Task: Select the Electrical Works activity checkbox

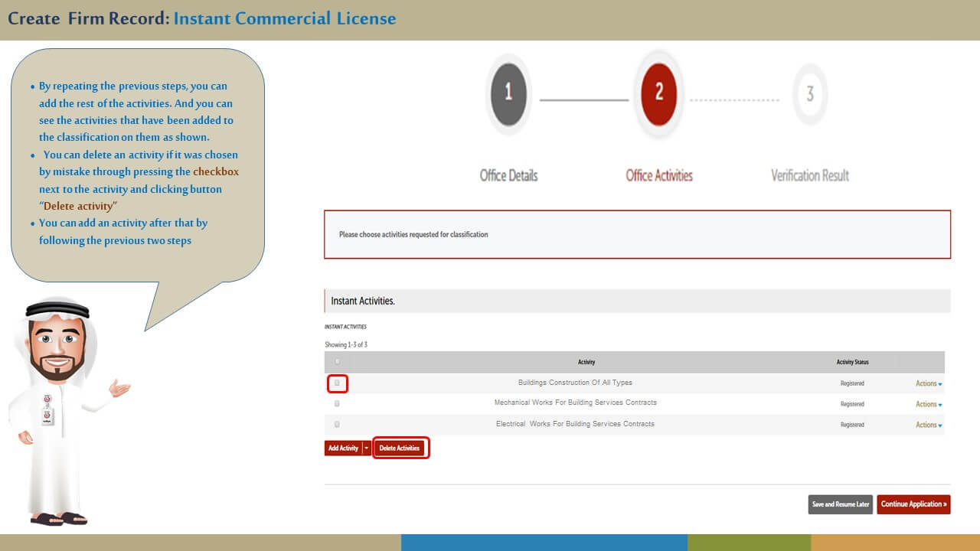Action: click(x=337, y=424)
